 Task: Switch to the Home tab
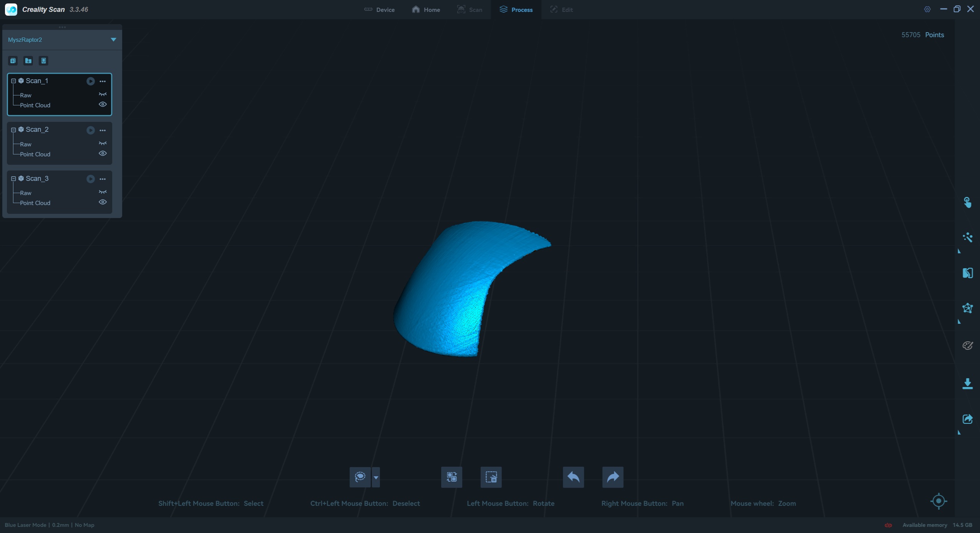point(426,10)
